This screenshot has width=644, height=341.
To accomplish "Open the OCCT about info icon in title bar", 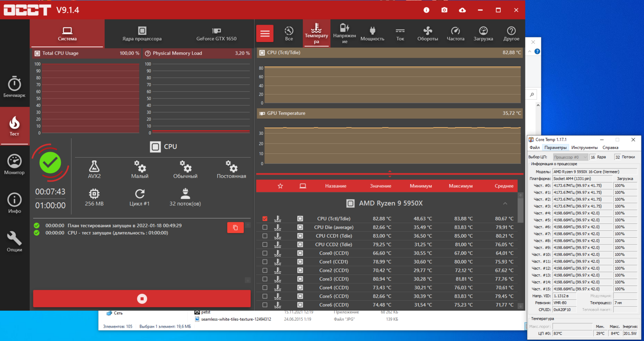I will point(426,10).
